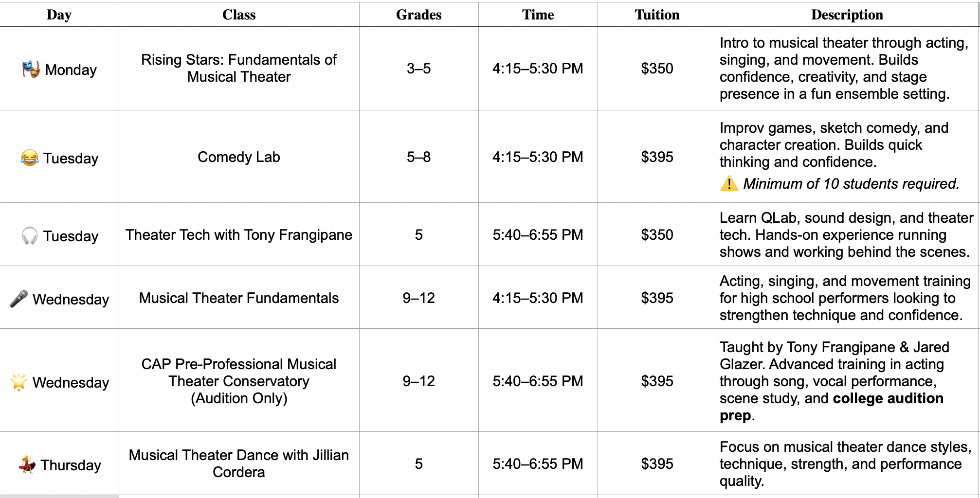Click the glowing star emoji beside Wednesday
Viewport: 980px width, 498px height.
(19, 382)
